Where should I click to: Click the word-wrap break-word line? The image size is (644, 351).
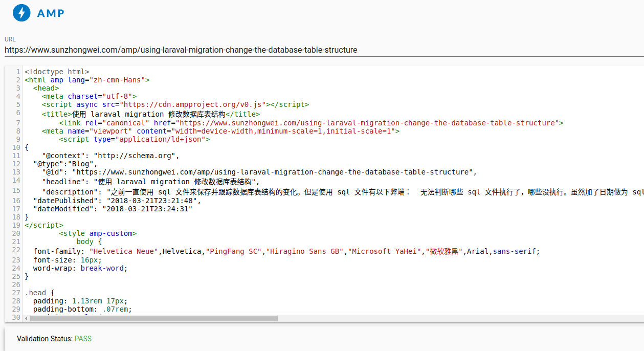tap(80, 268)
